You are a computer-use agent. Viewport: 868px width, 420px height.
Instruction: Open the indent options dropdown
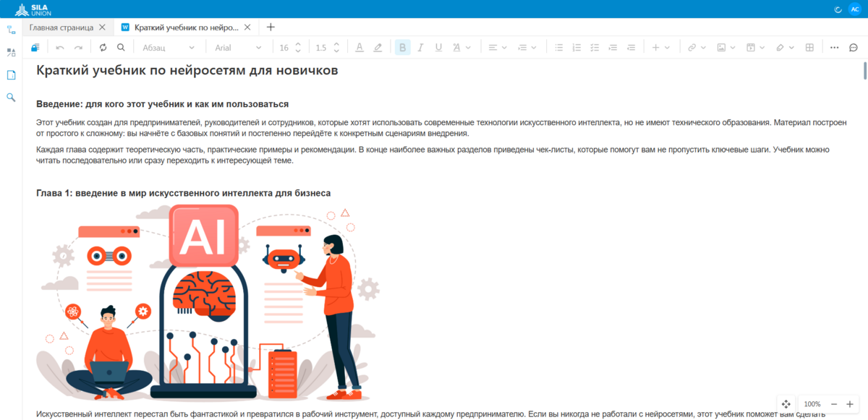[527, 48]
